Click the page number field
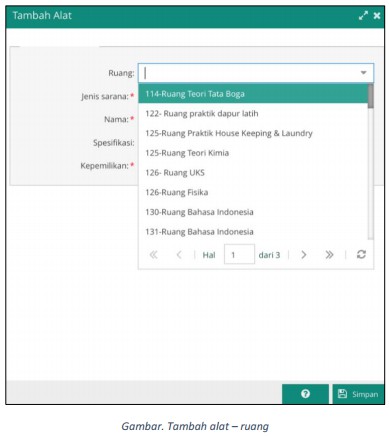Screen dimensions: 389x436 [x=239, y=255]
